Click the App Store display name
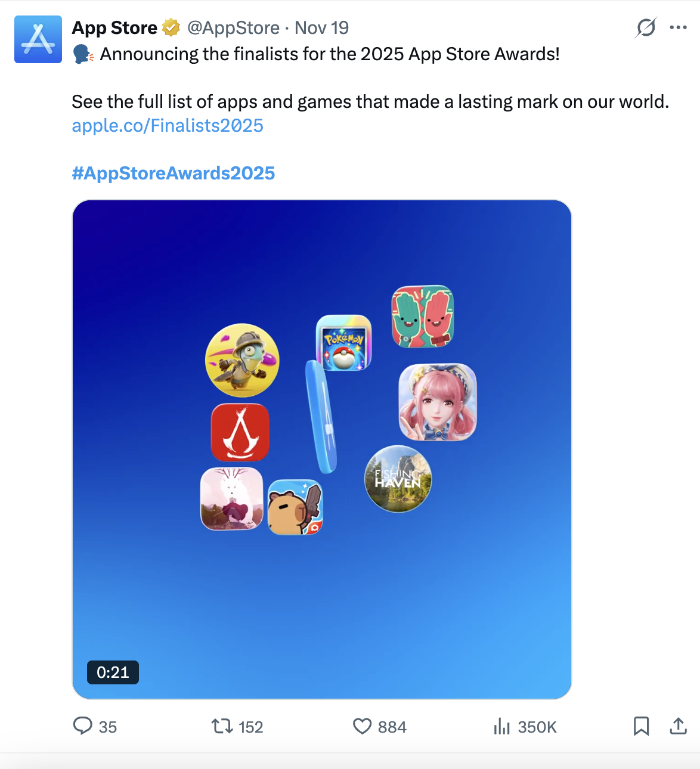This screenshot has width=700, height=769. [x=114, y=28]
